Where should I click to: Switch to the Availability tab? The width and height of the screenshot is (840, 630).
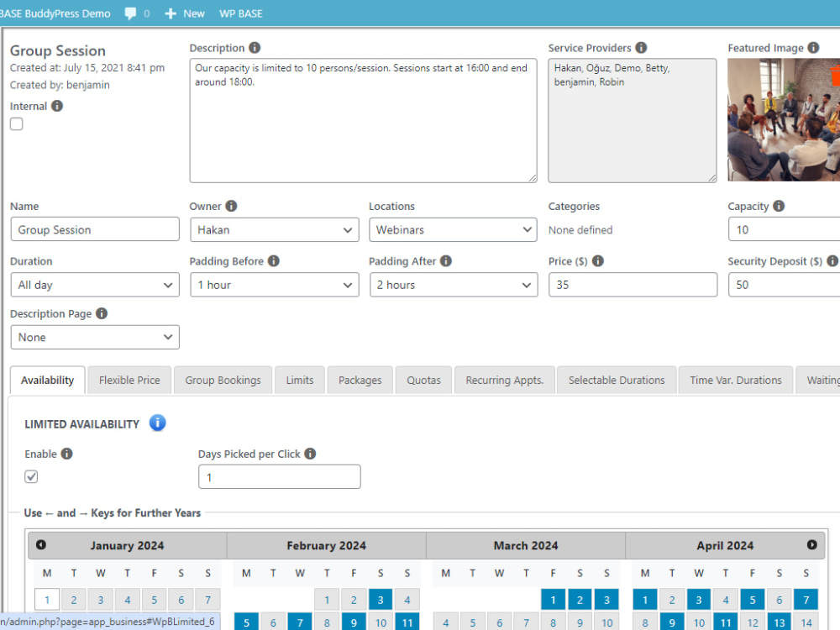47,381
